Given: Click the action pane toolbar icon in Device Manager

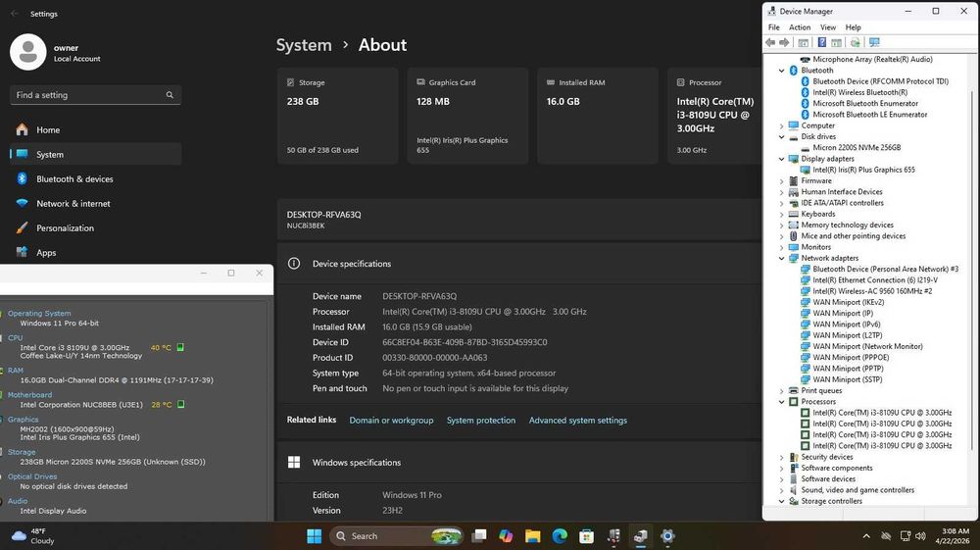Looking at the screenshot, I should pos(836,42).
